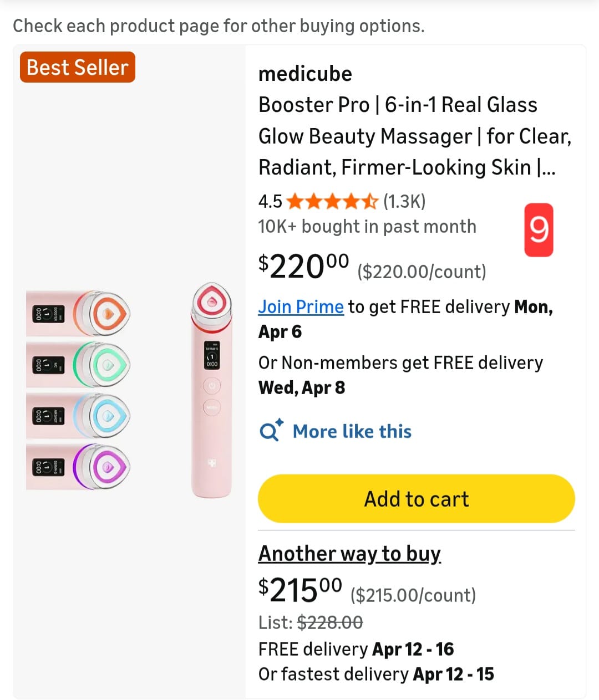This screenshot has height=700, width=599.
Task: Click the $220.00 price
Action: tap(303, 267)
